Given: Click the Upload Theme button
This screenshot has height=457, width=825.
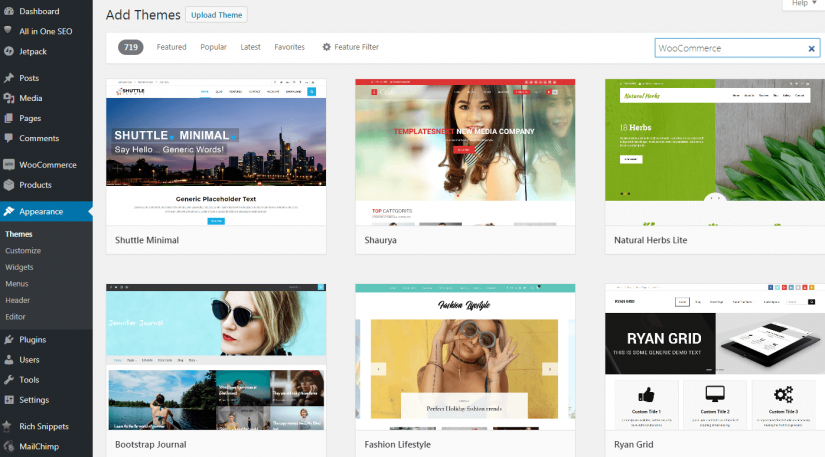Looking at the screenshot, I should tap(216, 15).
